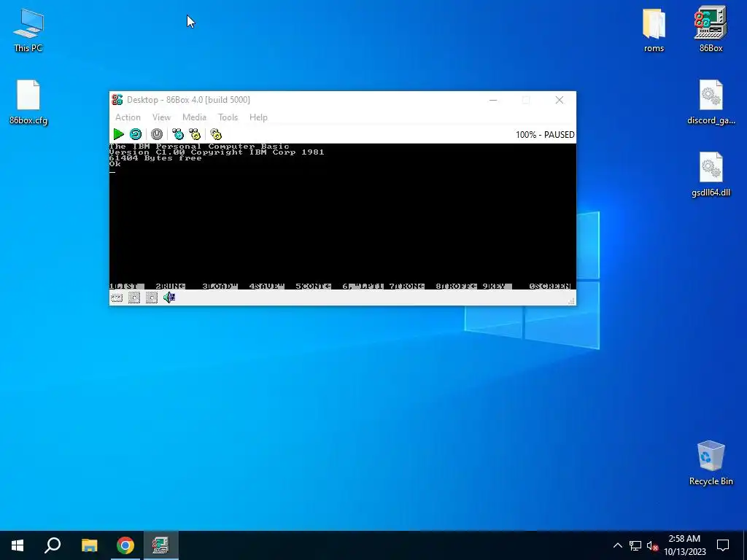Show hidden system tray icons

pos(617,545)
